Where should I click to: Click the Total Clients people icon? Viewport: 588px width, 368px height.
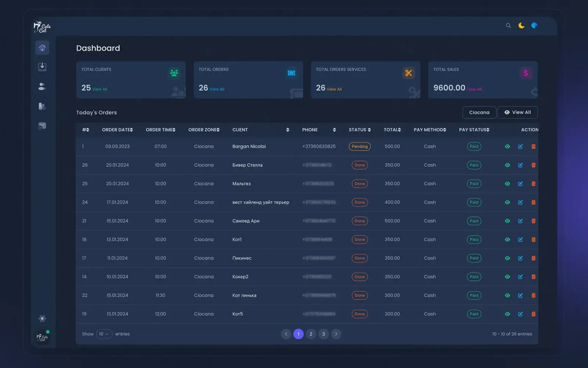[x=174, y=73]
